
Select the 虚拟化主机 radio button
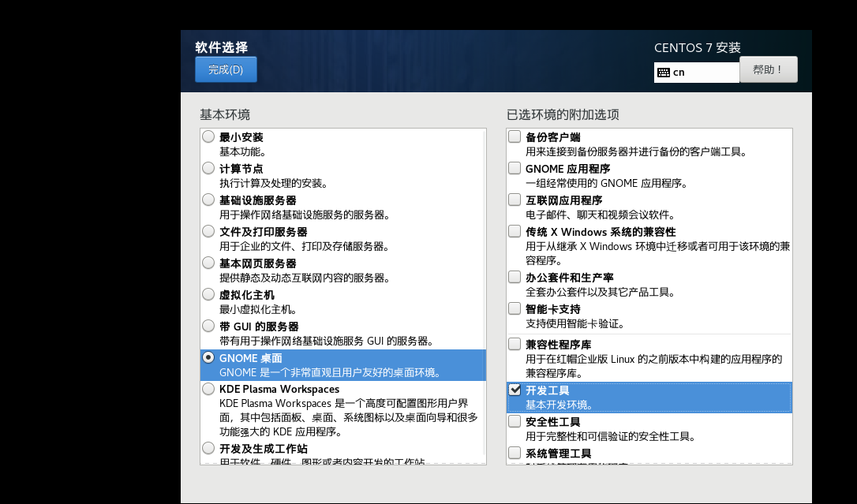tap(208, 294)
